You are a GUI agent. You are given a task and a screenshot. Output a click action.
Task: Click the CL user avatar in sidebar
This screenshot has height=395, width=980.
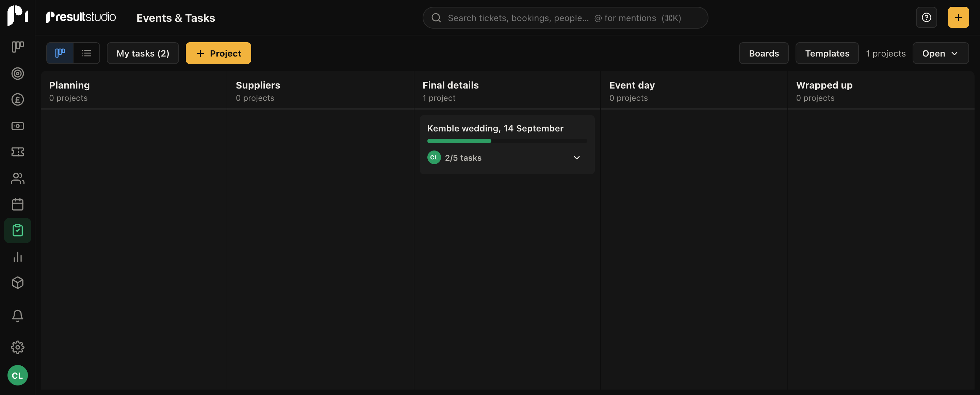click(17, 375)
